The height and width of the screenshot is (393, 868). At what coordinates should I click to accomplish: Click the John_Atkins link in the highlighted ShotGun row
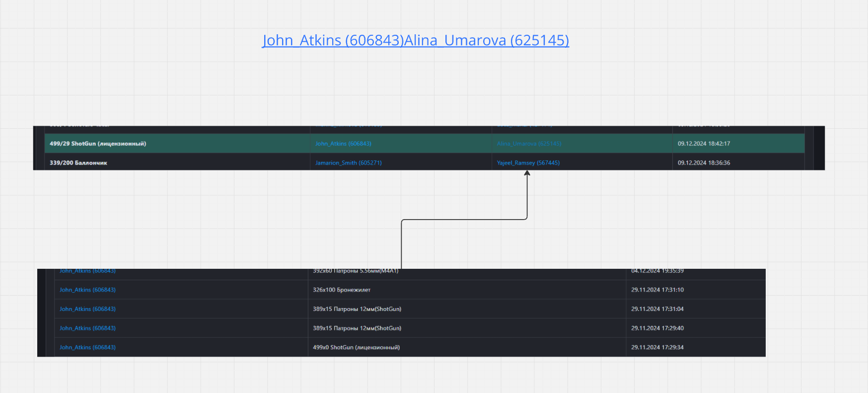pos(343,144)
